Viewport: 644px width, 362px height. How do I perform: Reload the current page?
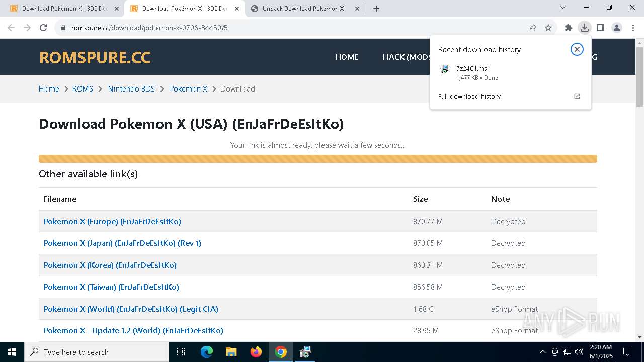pyautogui.click(x=43, y=28)
